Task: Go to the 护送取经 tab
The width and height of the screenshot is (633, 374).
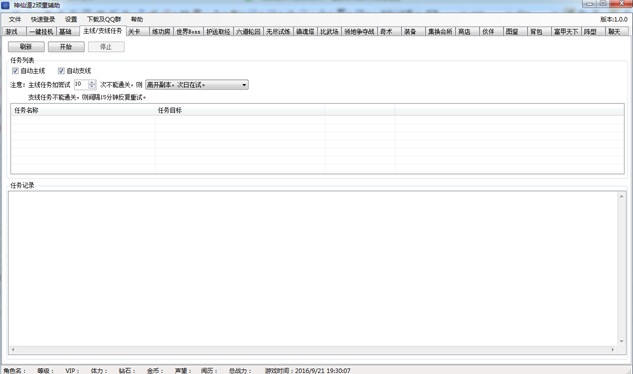Action: click(x=218, y=32)
